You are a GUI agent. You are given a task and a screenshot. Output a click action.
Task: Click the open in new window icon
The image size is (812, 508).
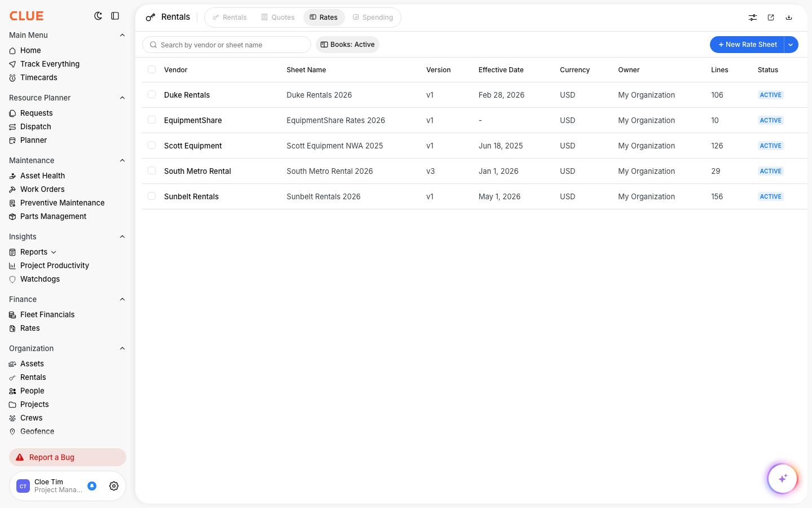[771, 17]
